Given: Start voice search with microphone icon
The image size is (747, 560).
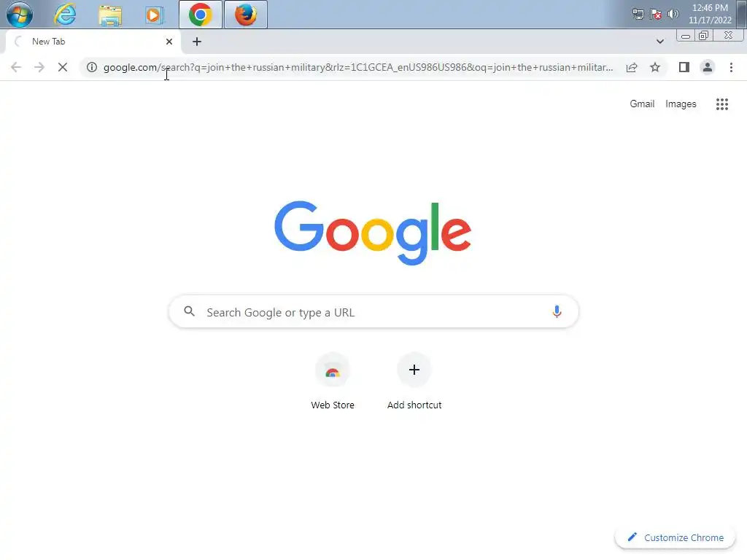Looking at the screenshot, I should click(x=557, y=311).
